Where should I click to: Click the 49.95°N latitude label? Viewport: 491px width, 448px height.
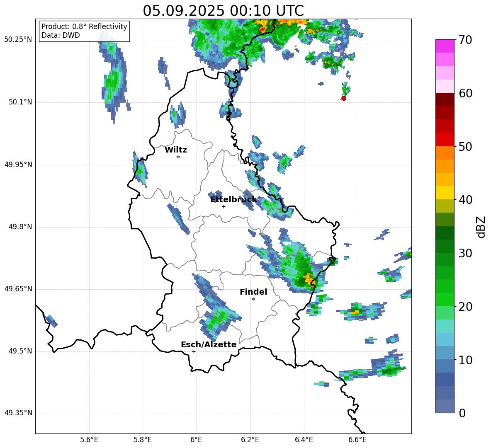point(18,164)
